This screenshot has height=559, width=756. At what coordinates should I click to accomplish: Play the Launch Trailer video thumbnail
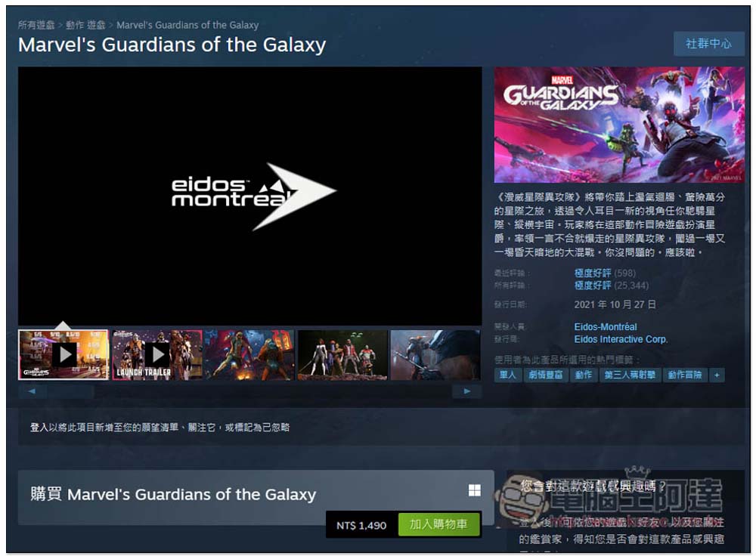157,355
